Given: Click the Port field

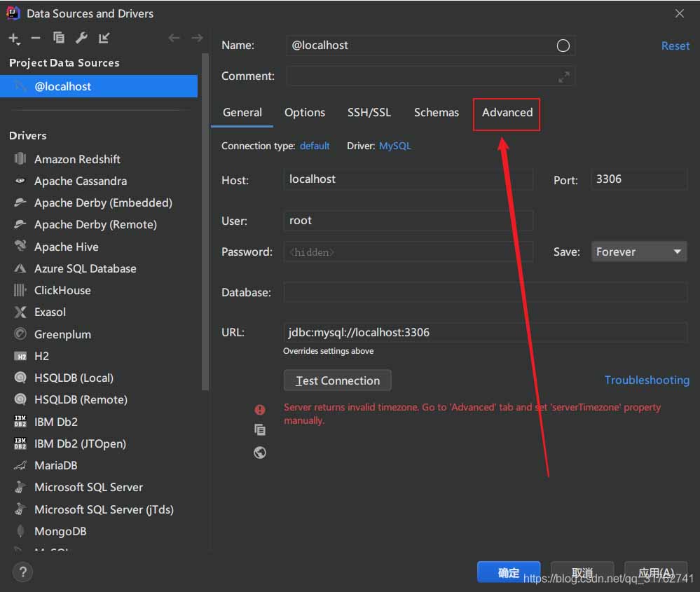Looking at the screenshot, I should pyautogui.click(x=639, y=179).
